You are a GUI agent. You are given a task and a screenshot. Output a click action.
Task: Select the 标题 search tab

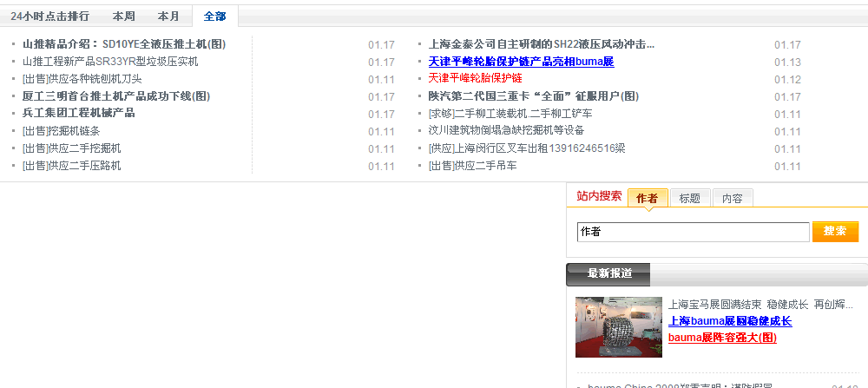click(690, 198)
